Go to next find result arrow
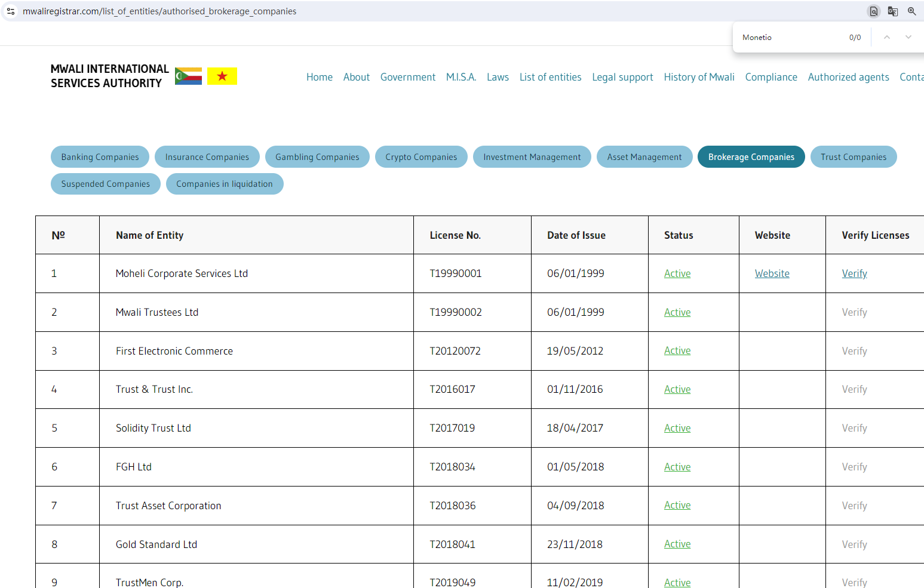 (x=908, y=37)
